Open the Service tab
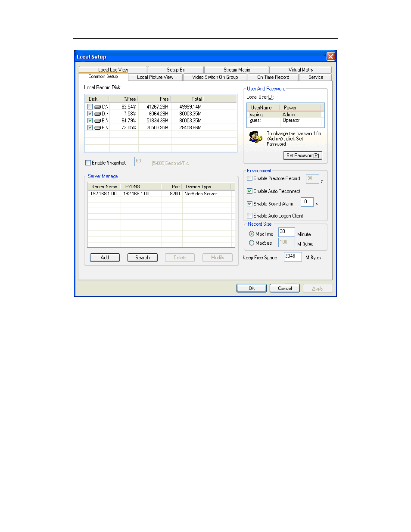This screenshot has height=532, width=411. tap(316, 77)
